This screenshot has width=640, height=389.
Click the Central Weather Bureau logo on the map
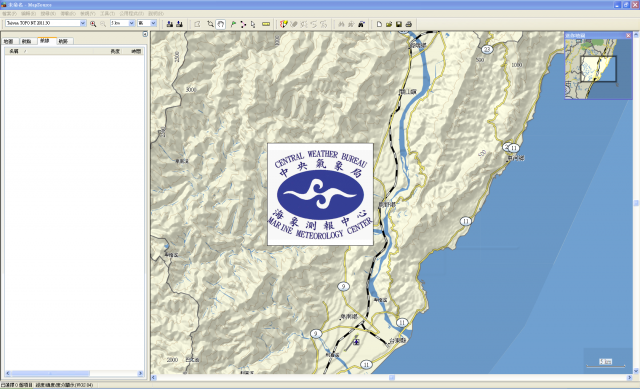[x=320, y=194]
